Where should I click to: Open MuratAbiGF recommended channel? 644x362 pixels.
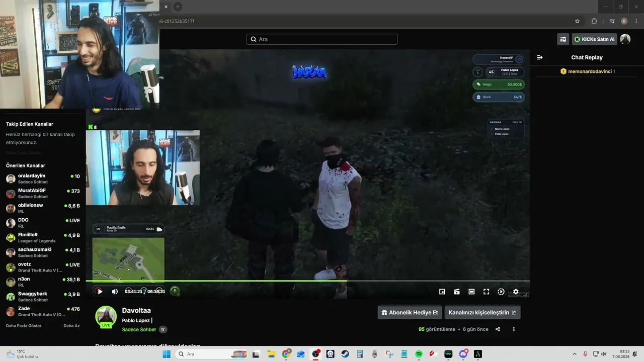pos(43,194)
